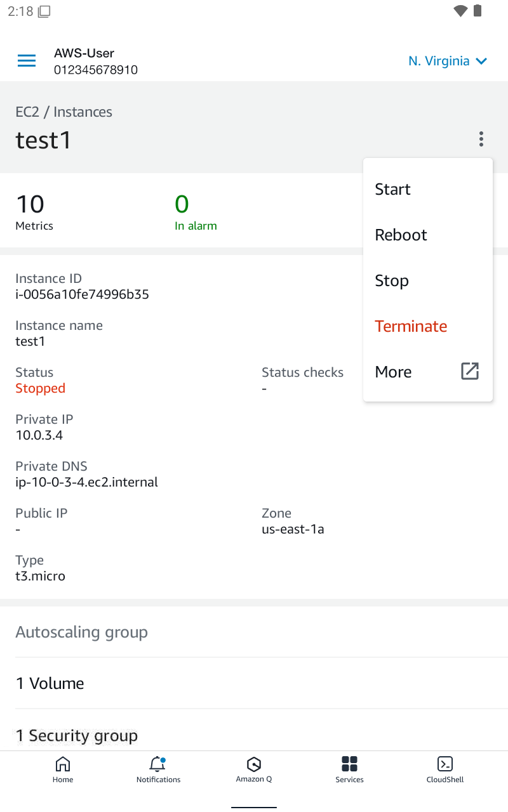Image resolution: width=508 pixels, height=812 pixels.
Task: Tap the three-dot instance actions icon
Action: (x=481, y=139)
